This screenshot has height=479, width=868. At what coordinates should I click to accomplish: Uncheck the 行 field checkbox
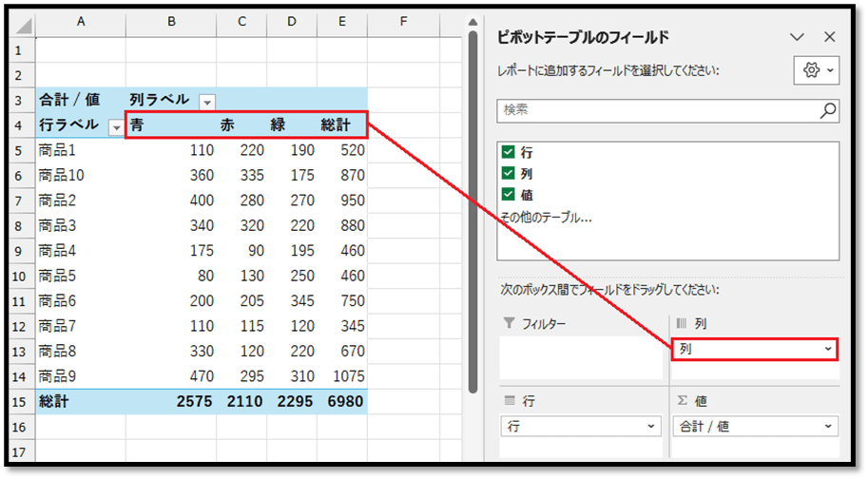tap(509, 153)
